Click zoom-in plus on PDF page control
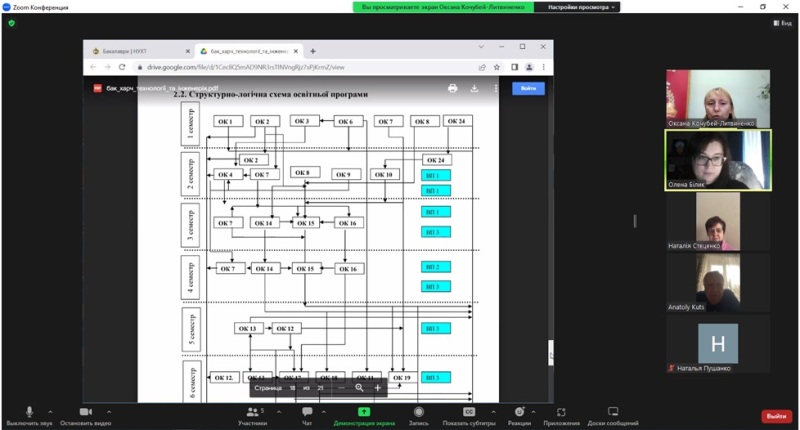Viewport: 800px width, 430px height. click(x=377, y=387)
